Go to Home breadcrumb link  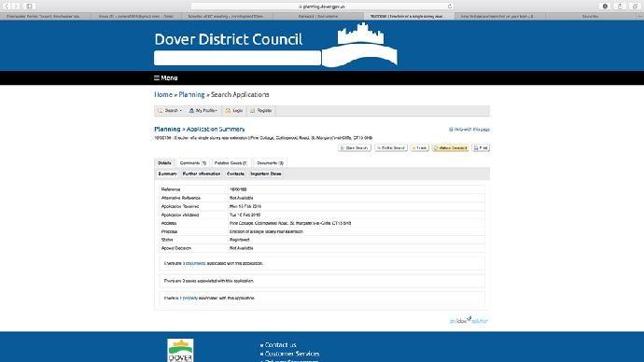click(163, 94)
